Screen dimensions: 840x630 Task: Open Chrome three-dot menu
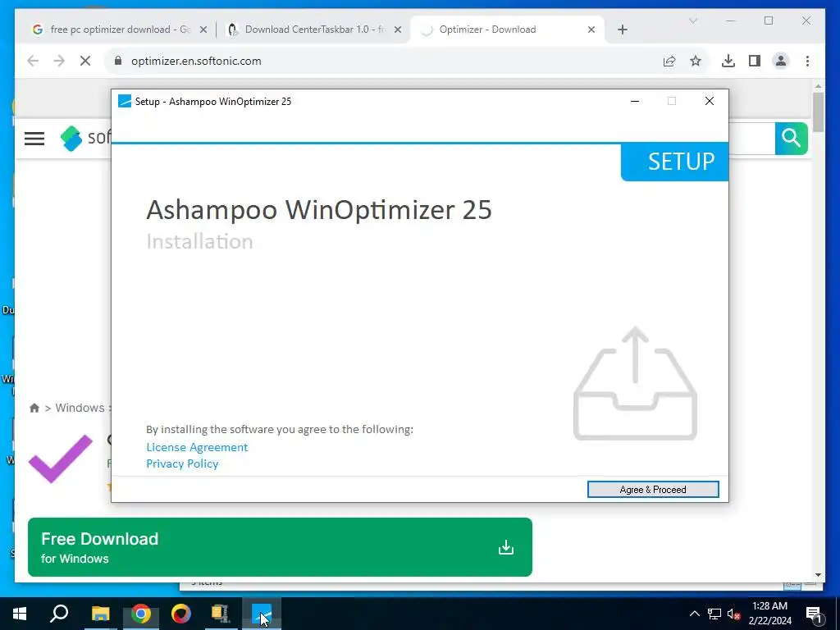click(807, 61)
